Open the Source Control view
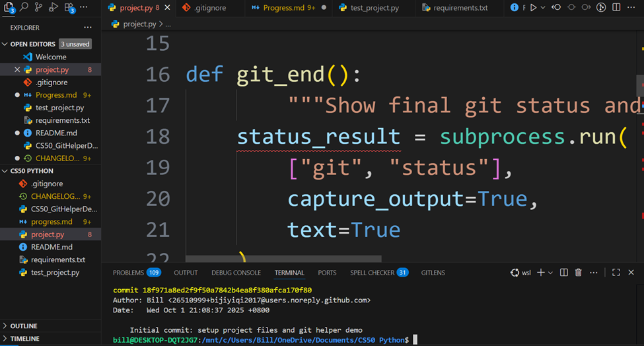 click(x=38, y=7)
